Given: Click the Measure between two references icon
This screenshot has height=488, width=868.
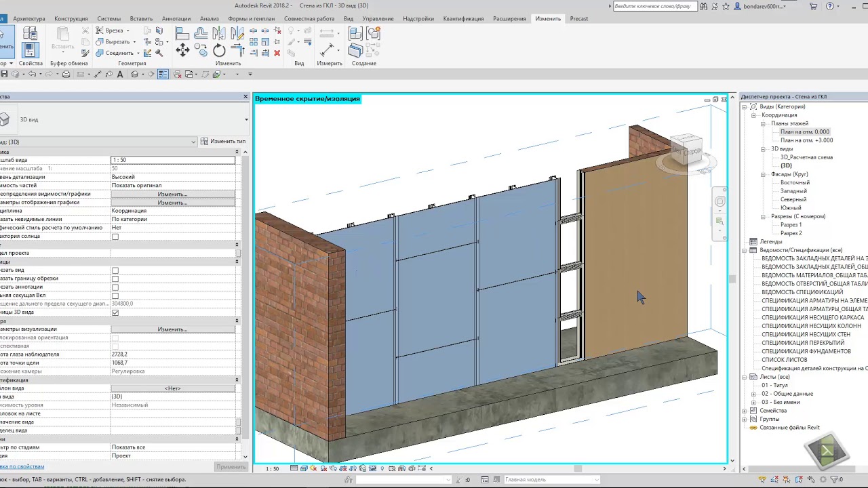Looking at the screenshot, I should pos(327,49).
